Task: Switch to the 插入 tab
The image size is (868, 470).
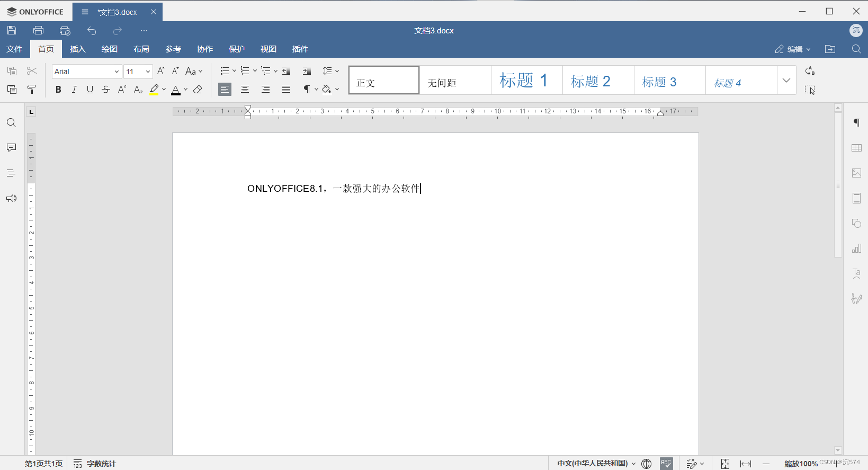Action: (x=78, y=49)
